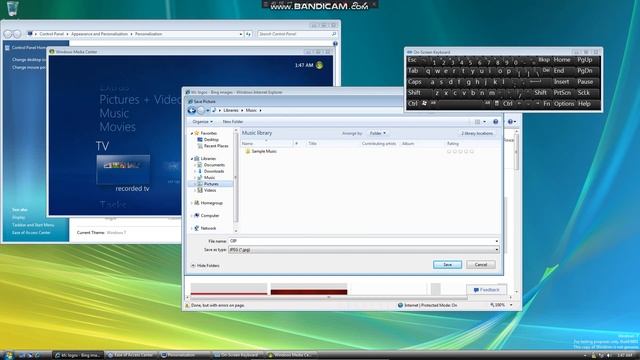Viewport: 640px width, 360px height.
Task: Collapse the Libraries tree group
Action: click(x=192, y=158)
